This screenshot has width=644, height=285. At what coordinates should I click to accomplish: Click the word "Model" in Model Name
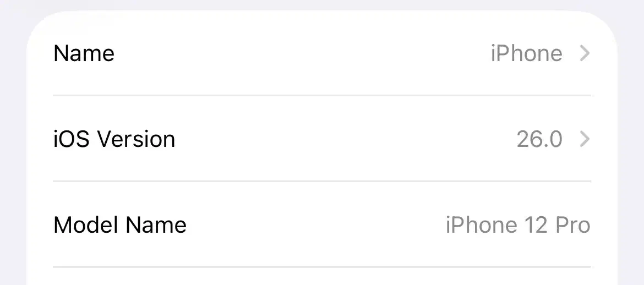point(86,225)
